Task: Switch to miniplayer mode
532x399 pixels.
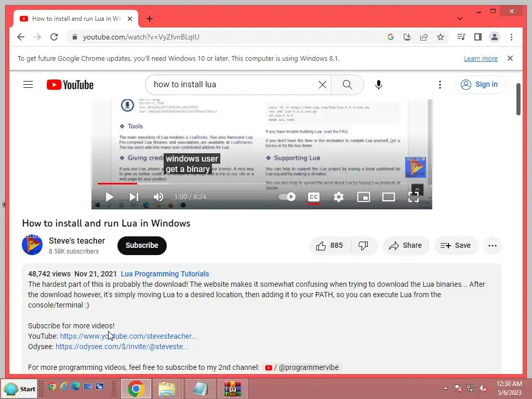Action: (364, 197)
